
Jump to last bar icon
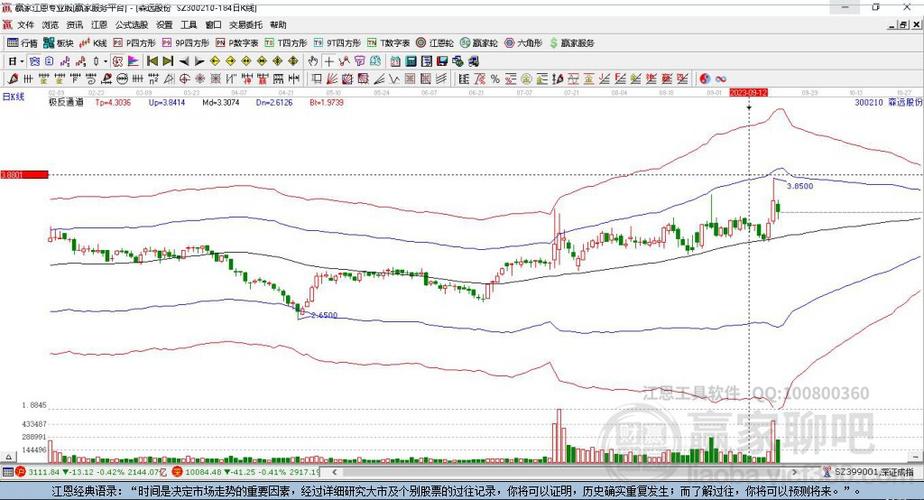[x=168, y=61]
